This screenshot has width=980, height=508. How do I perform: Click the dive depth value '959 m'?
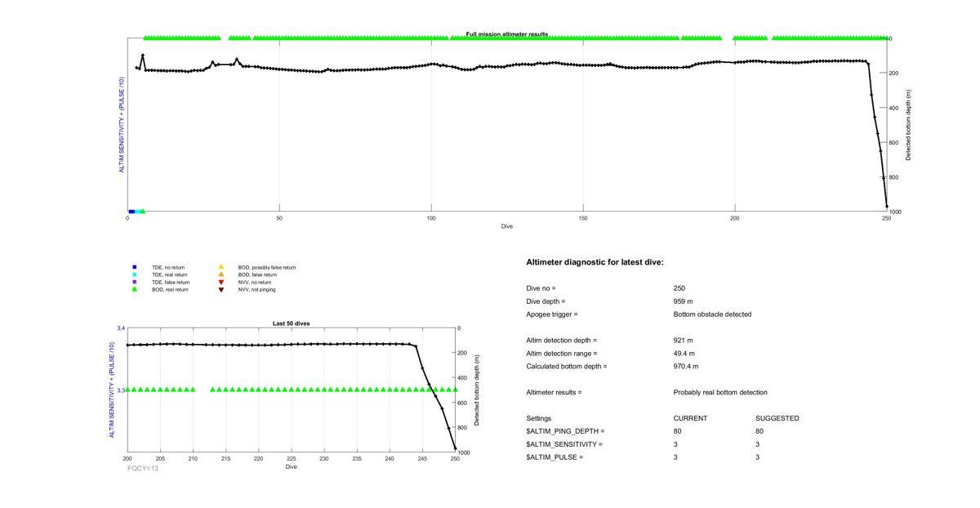(x=683, y=301)
